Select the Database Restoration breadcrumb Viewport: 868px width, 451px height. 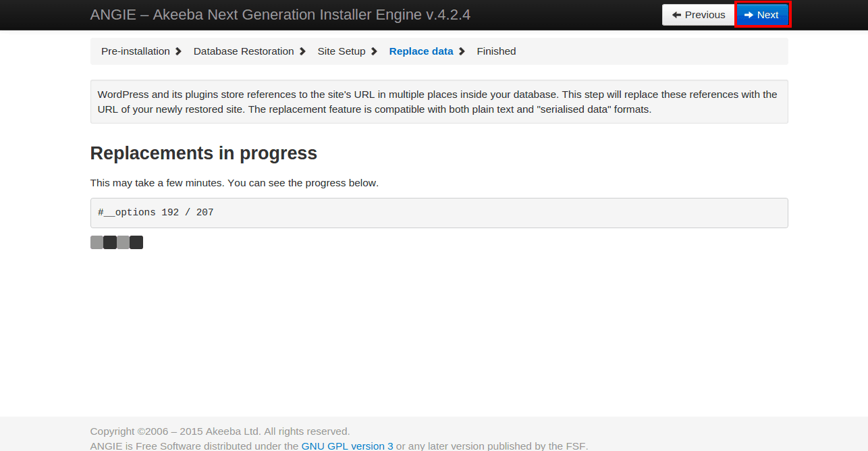(244, 51)
